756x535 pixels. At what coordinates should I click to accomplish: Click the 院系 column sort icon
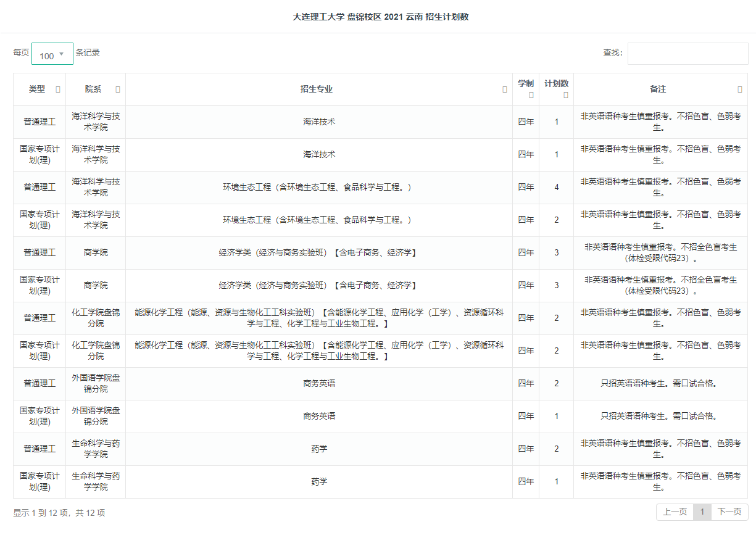(118, 89)
